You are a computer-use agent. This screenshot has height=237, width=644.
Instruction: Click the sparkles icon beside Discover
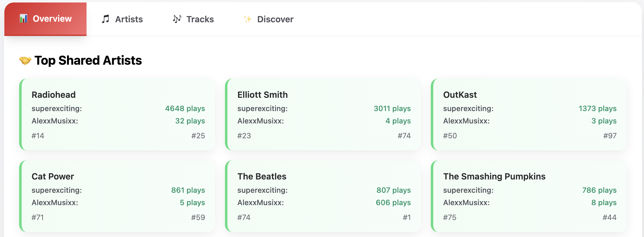pos(248,19)
